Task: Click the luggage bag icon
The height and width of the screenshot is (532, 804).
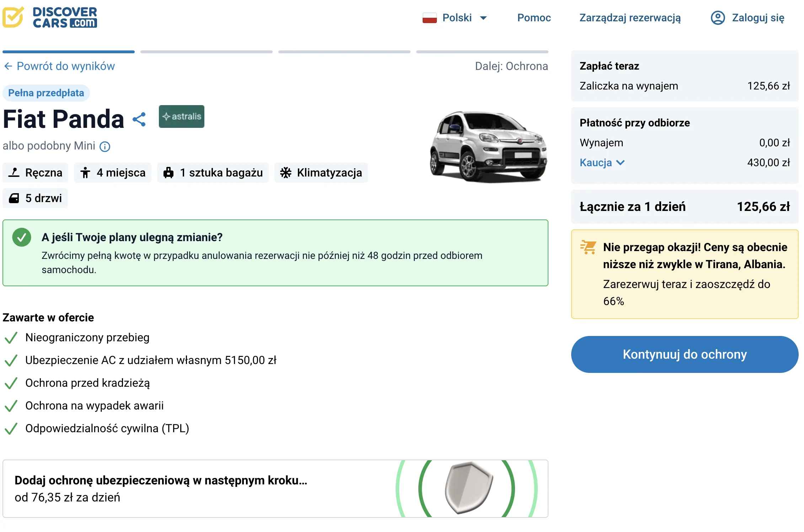Action: tap(168, 173)
